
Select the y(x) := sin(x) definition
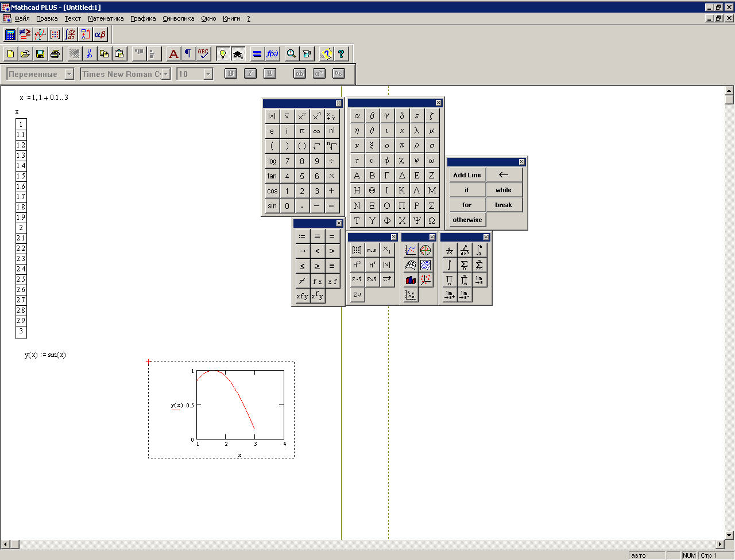(45, 355)
